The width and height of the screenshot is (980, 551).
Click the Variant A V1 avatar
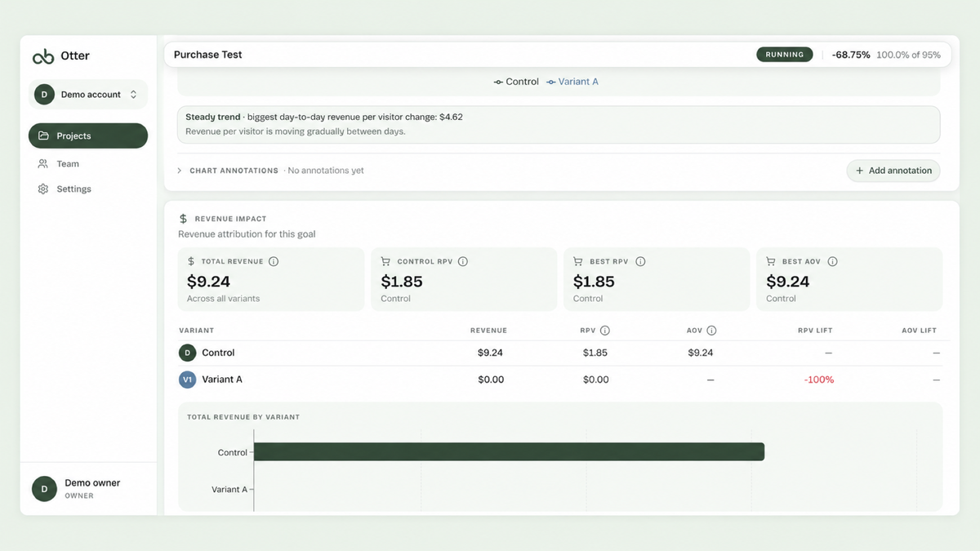(188, 380)
